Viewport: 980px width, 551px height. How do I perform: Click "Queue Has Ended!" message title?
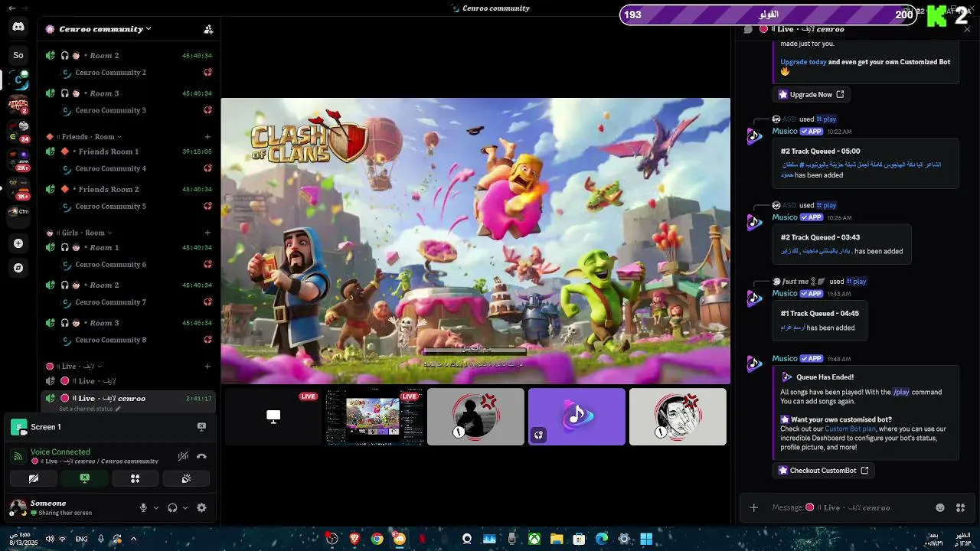(x=825, y=377)
